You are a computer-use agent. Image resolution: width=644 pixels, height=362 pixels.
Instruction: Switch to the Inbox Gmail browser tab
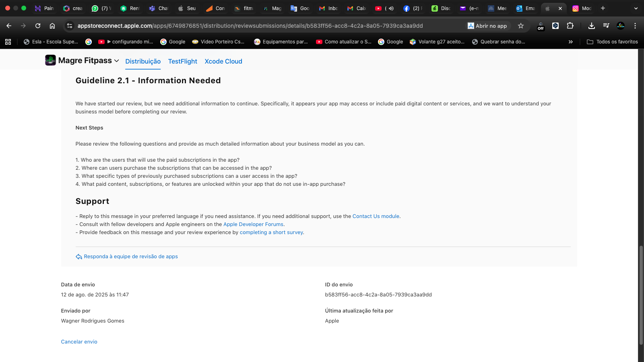pos(328,8)
